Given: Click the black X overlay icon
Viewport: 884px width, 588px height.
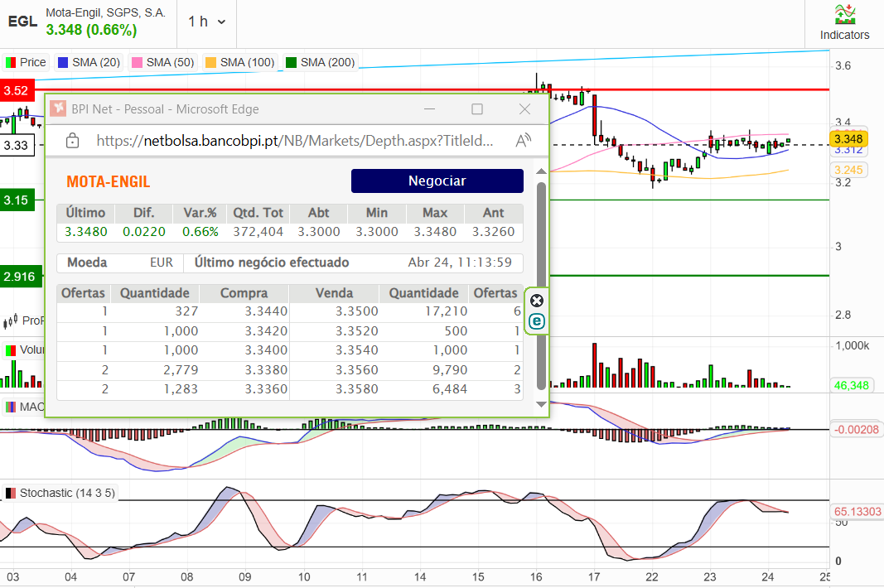Looking at the screenshot, I should (536, 301).
